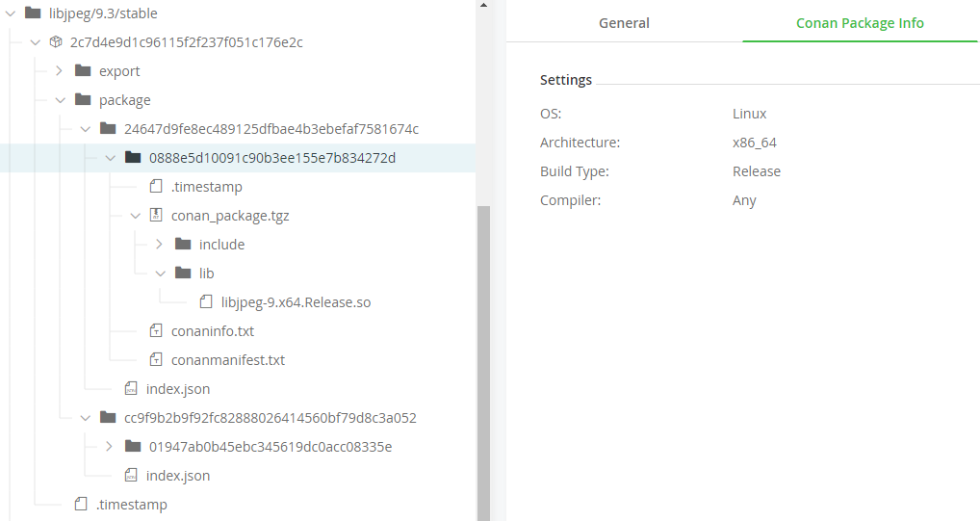This screenshot has height=521, width=980.
Task: Click the Architecture: label
Action: [x=580, y=143]
